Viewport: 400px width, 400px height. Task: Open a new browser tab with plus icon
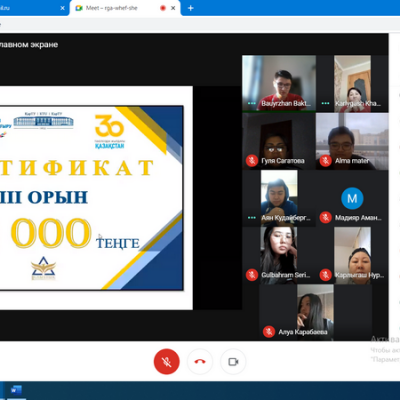191,8
